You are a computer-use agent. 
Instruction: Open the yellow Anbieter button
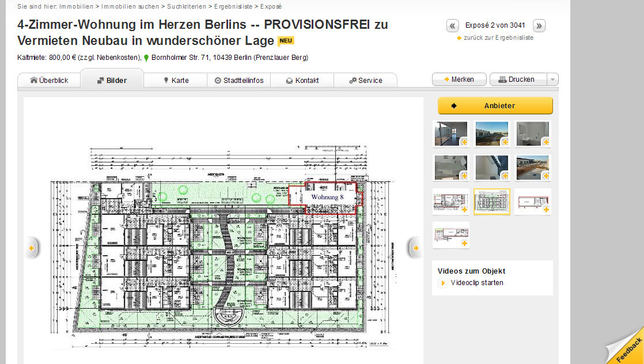click(495, 105)
